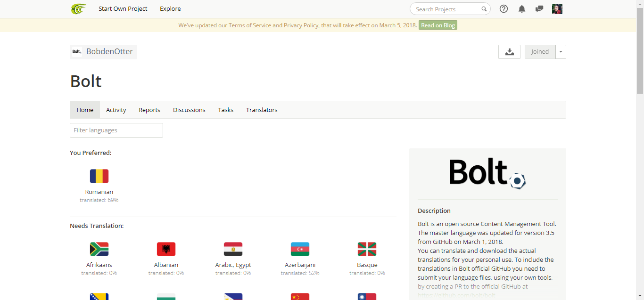644x300 pixels.
Task: Click the magnifier icon in search box
Action: click(x=484, y=9)
